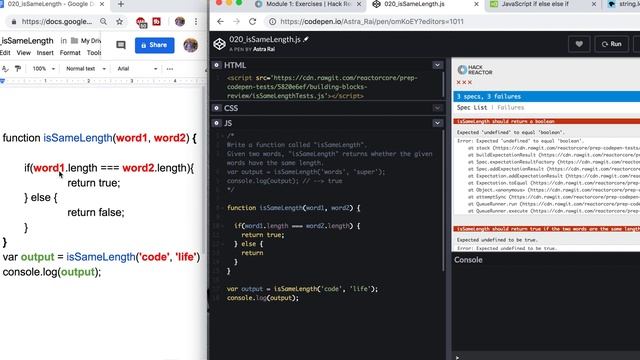Click back arrow in CodePen browser
This screenshot has width=640, height=360.
220,22
